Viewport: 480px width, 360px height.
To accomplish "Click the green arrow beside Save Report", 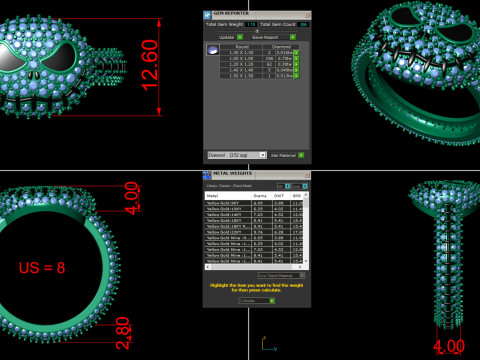I will (x=293, y=37).
